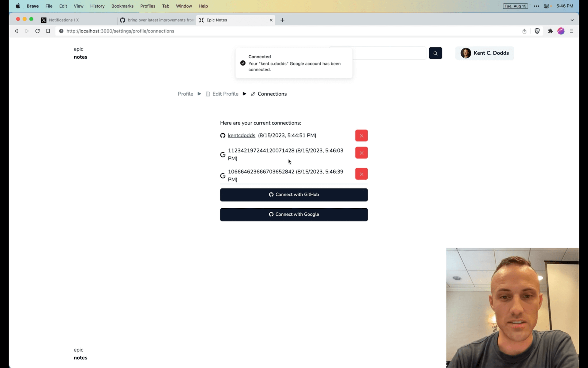
Task: Click the GitHub icon on Connect with Google button
Action: pyautogui.click(x=271, y=214)
